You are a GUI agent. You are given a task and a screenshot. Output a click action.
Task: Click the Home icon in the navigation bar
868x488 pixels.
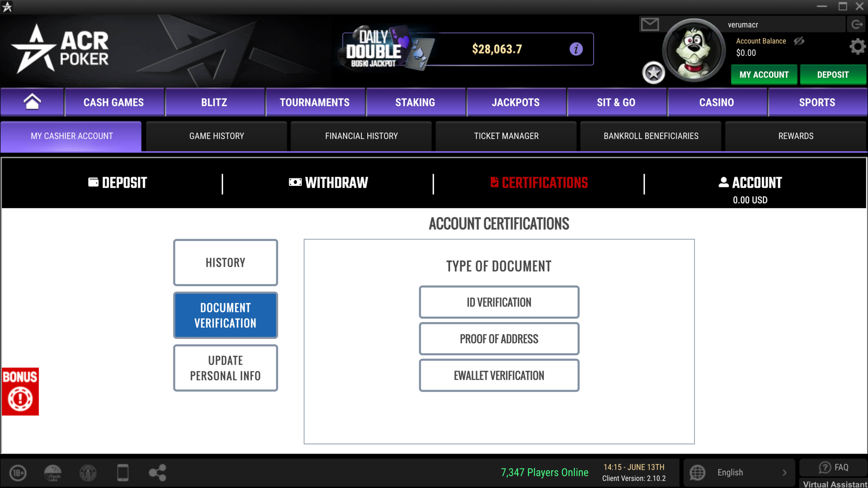32,102
